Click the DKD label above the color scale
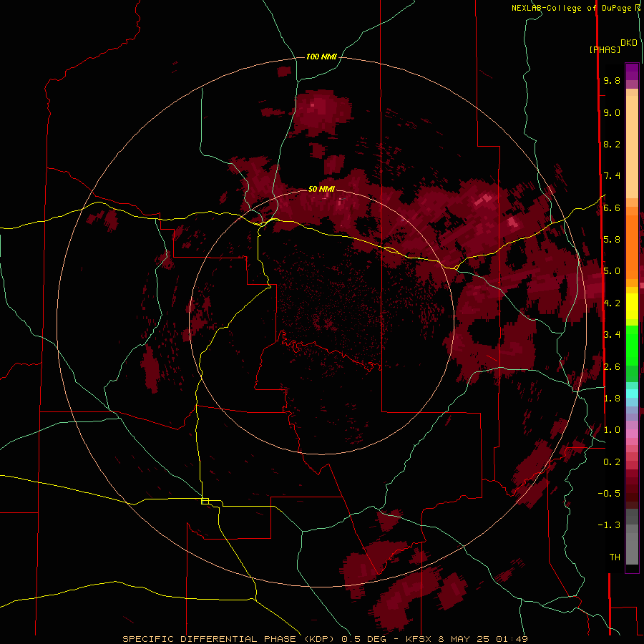Image resolution: width=644 pixels, height=644 pixels. tap(629, 43)
